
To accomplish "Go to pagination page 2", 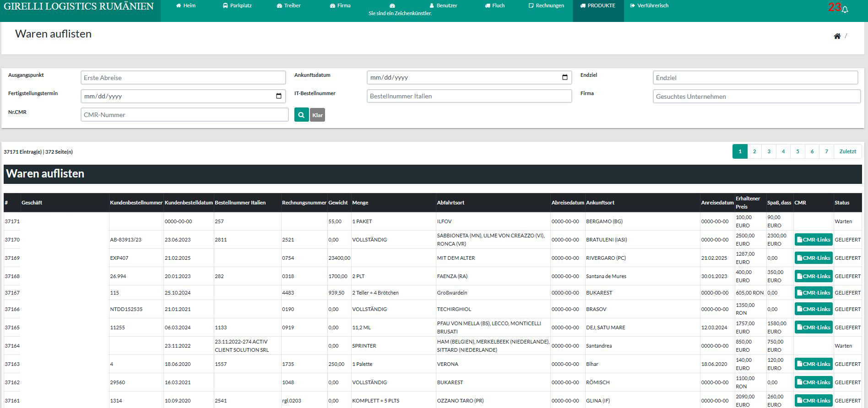I will pyautogui.click(x=754, y=151).
